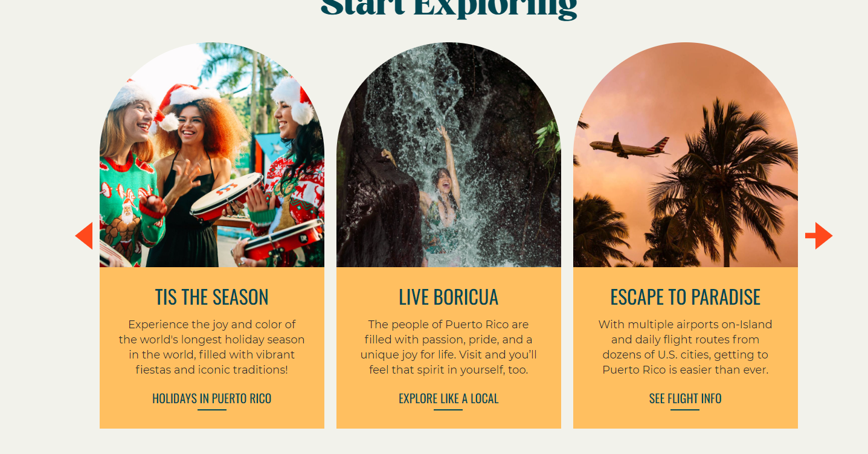Open the Santa hats holiday photo
The image size is (868, 454).
(x=212, y=155)
